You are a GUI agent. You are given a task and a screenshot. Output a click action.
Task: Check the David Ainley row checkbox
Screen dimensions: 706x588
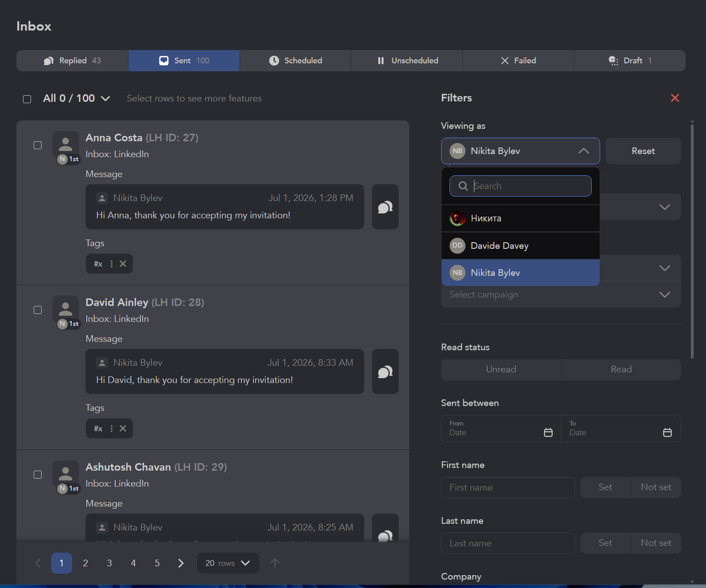(x=38, y=310)
